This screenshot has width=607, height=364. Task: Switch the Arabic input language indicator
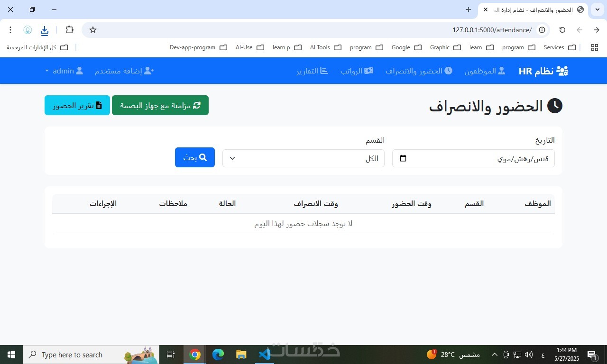coord(543,355)
